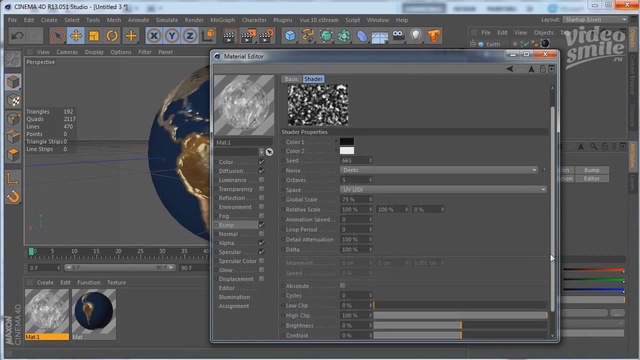Click the Undo arrow in the toolbar
Image resolution: width=640 pixels, height=360 pixels.
(17, 36)
